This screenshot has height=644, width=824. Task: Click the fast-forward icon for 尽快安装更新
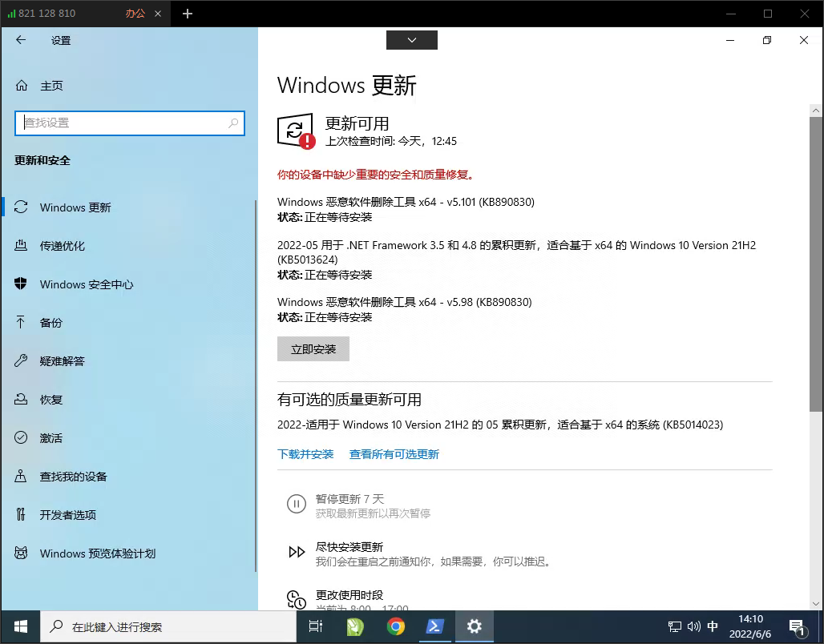point(297,552)
